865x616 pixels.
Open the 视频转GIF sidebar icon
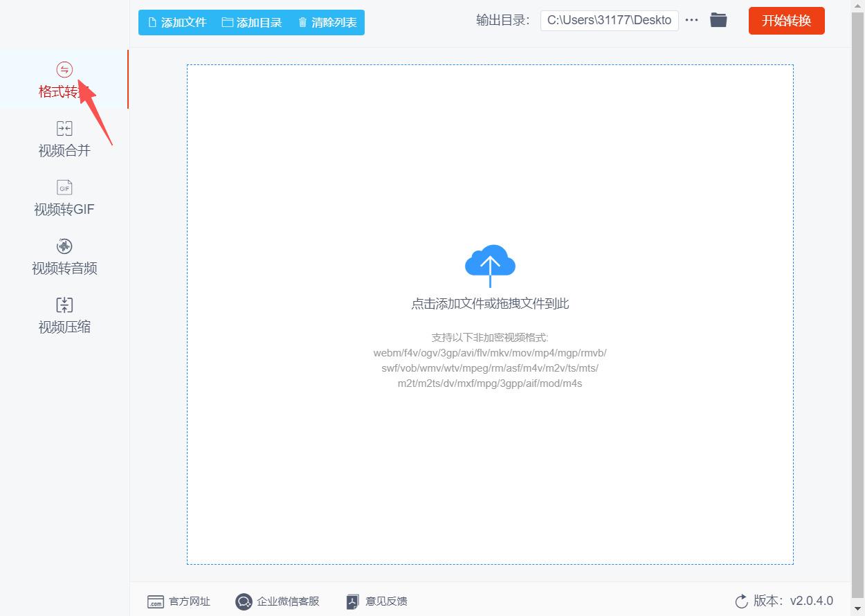point(64,188)
